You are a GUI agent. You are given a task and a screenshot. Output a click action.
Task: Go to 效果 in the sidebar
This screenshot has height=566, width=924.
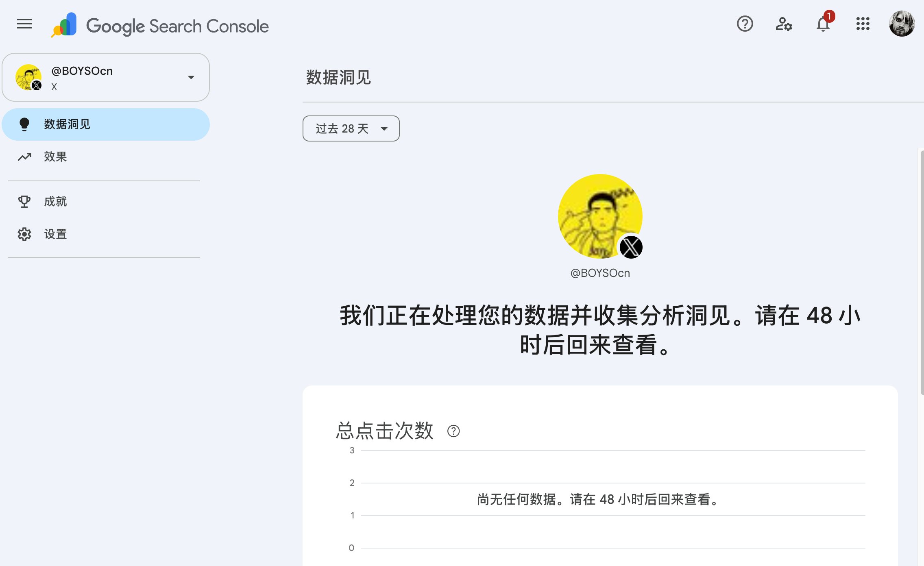106,157
